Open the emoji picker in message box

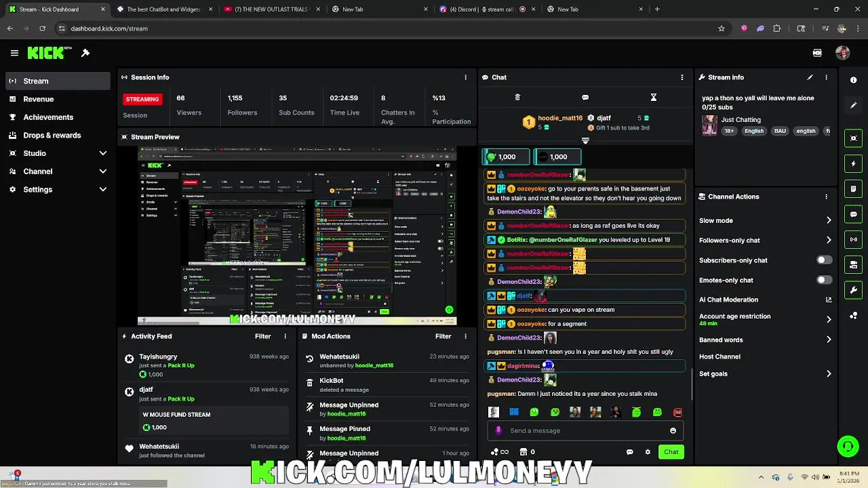pos(673,430)
